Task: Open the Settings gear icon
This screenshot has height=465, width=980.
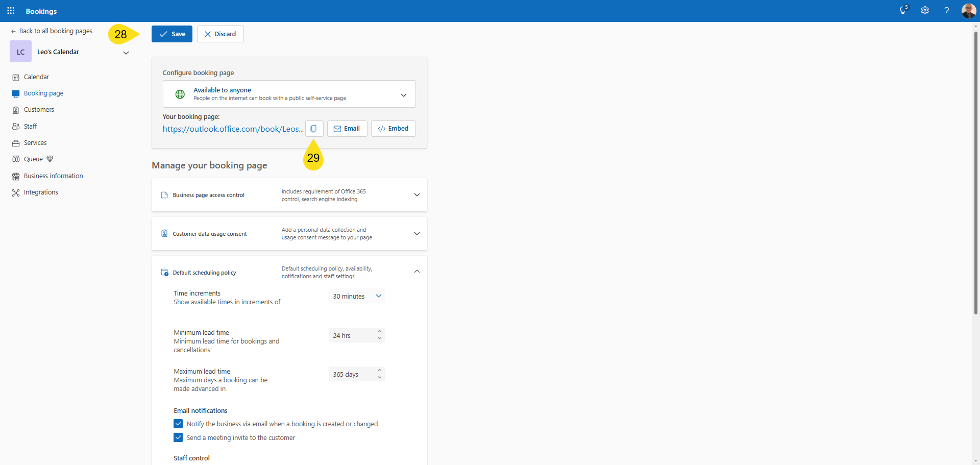Action: pos(924,11)
